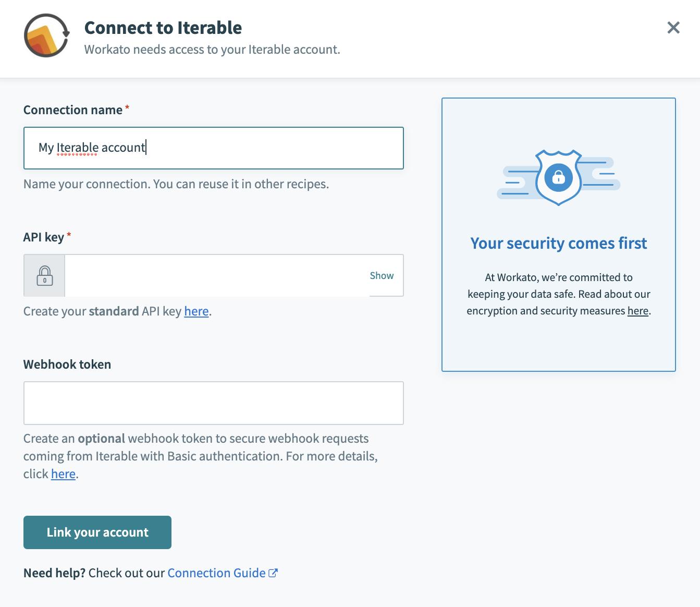700x607 pixels.
Task: Click the Iterable app logo
Action: 46,35
